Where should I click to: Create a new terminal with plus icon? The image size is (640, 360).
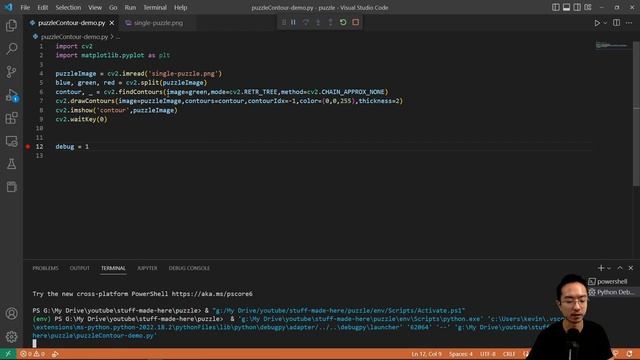(600, 268)
